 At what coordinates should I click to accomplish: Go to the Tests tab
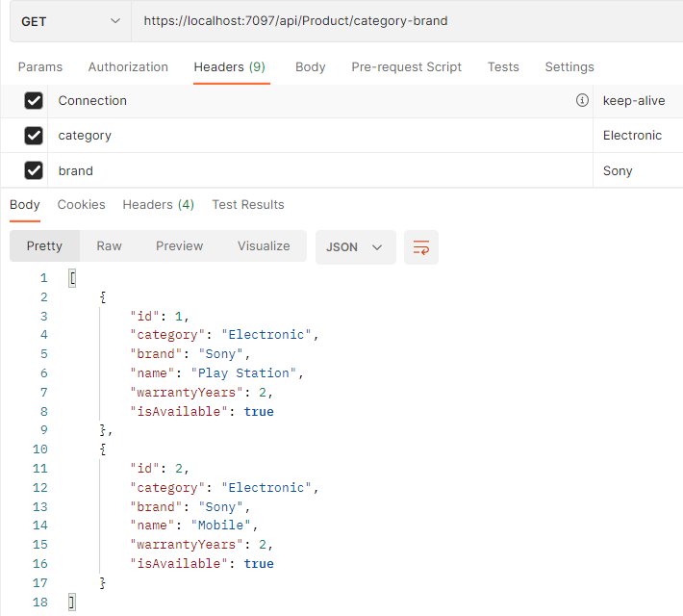pos(503,67)
